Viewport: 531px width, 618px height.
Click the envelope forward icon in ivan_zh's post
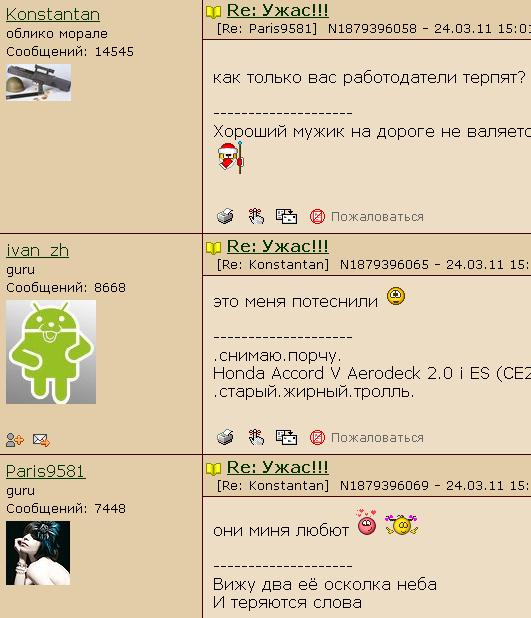(x=286, y=437)
